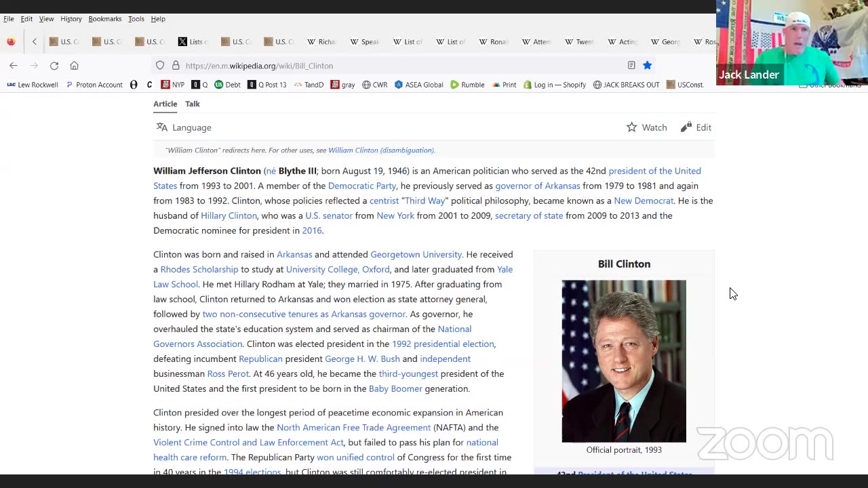Screen dimensions: 868x488
Task: Switch to the 'Ronal' Wikipedia tab
Action: tap(493, 41)
